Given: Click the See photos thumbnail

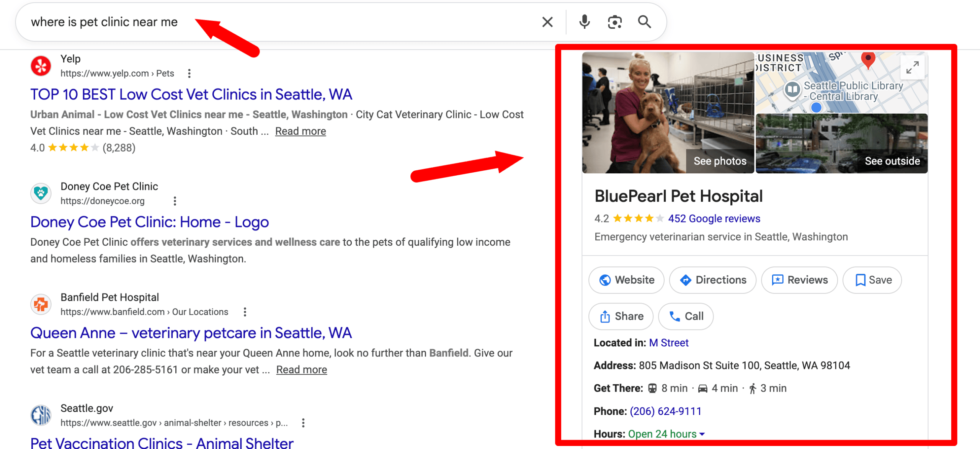Looking at the screenshot, I should click(720, 161).
